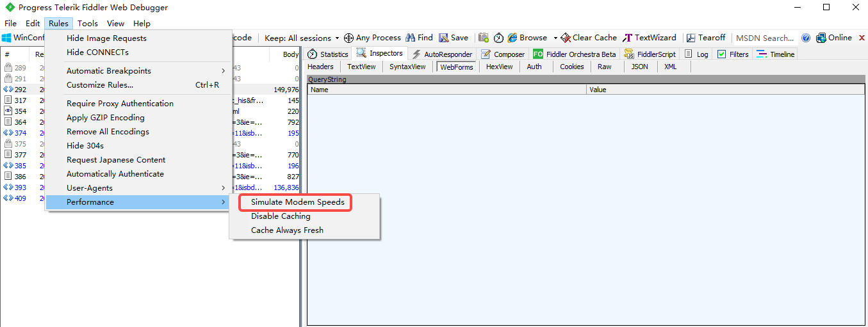
Task: Click the Online status indicator
Action: coord(834,38)
